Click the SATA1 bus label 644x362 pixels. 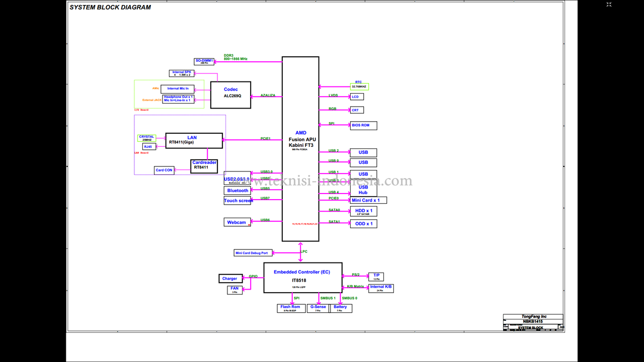(334, 222)
